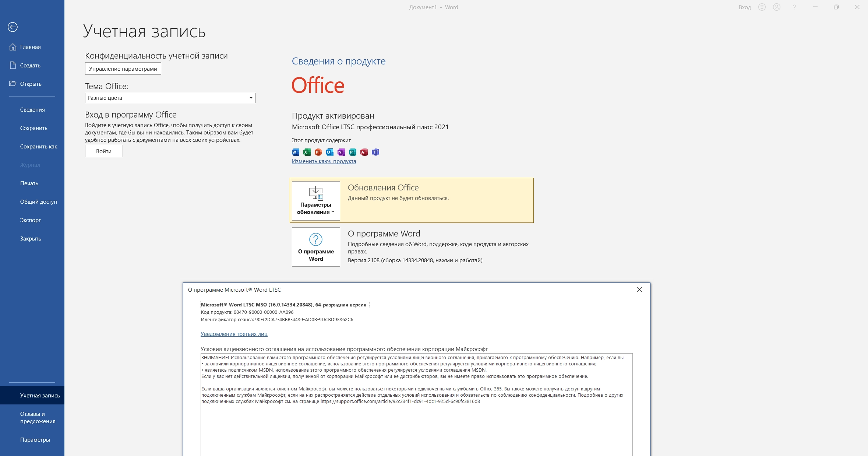Click the Teams app icon

pos(375,152)
